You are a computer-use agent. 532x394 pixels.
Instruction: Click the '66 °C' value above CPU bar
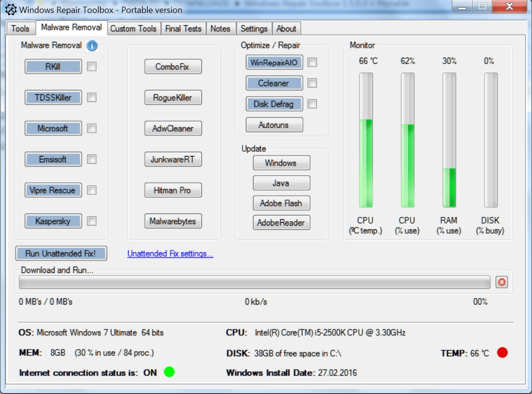(x=368, y=61)
